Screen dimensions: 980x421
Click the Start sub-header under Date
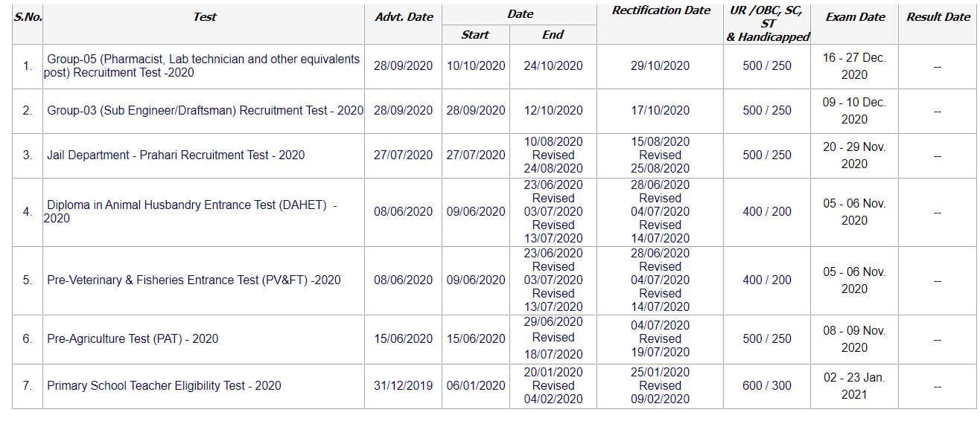[475, 35]
